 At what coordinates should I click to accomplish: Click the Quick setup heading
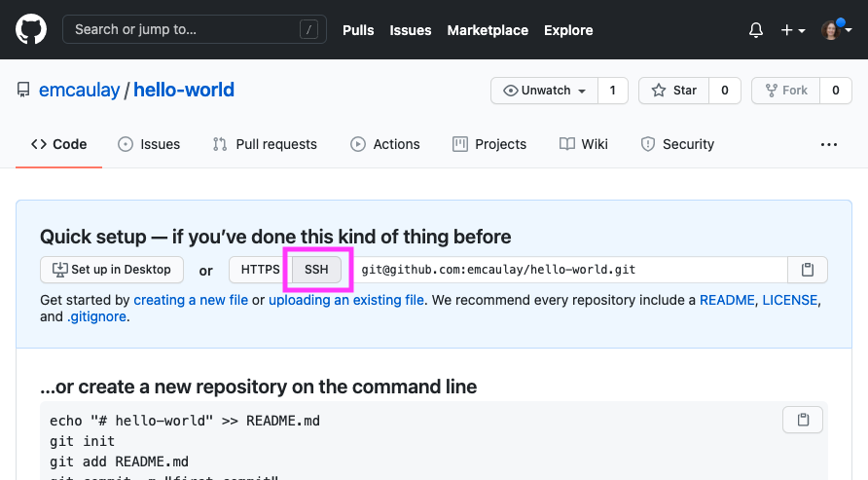pos(275,237)
